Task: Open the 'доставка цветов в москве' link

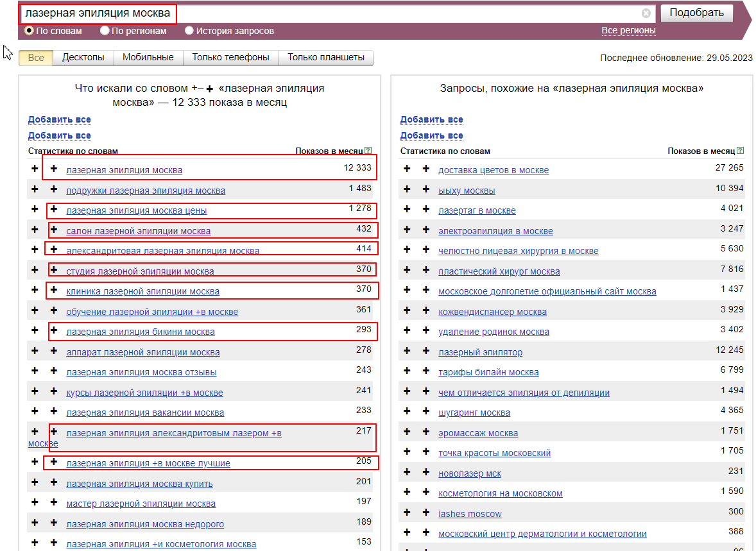Action: tap(494, 170)
